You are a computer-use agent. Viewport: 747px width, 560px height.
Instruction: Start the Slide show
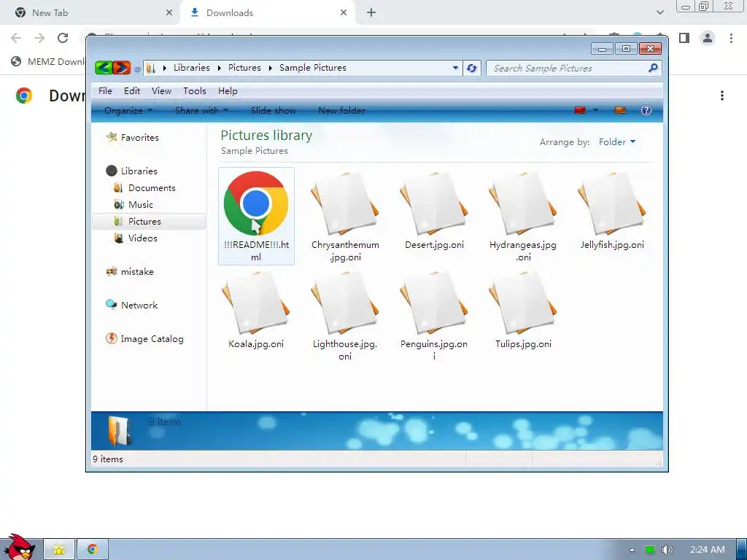(274, 111)
